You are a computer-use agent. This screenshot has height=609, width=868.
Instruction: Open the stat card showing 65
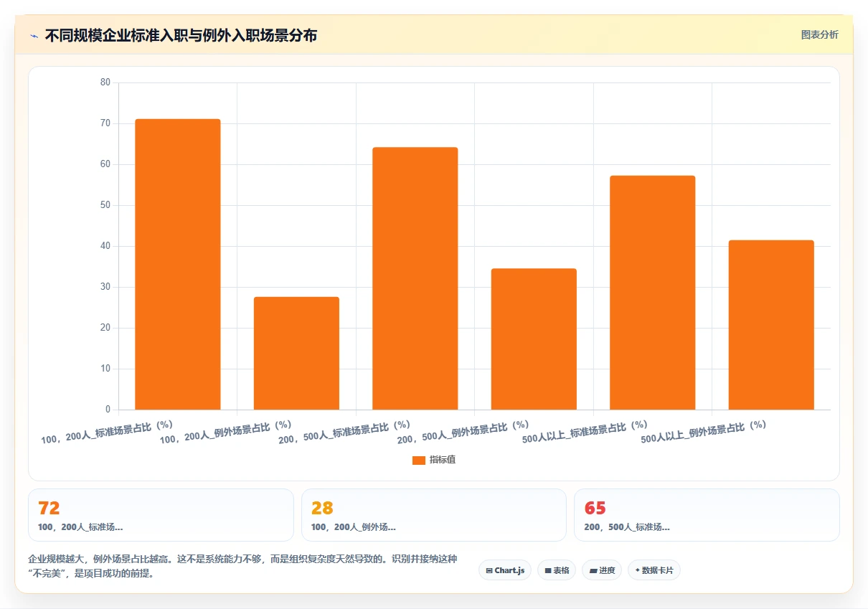[707, 515]
